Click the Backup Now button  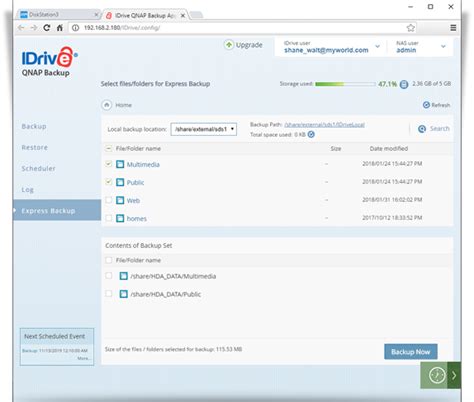(x=411, y=352)
